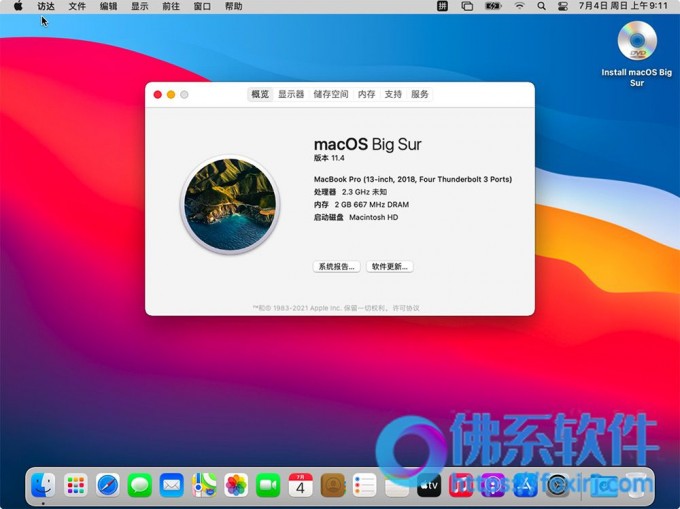This screenshot has height=509, width=680.
Task: Open System Preferences in Dock
Action: (557, 485)
